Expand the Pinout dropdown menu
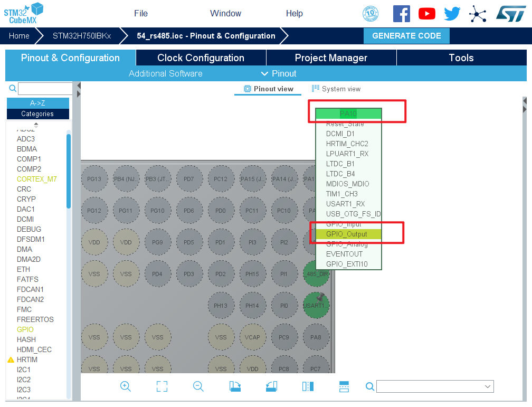 click(279, 73)
